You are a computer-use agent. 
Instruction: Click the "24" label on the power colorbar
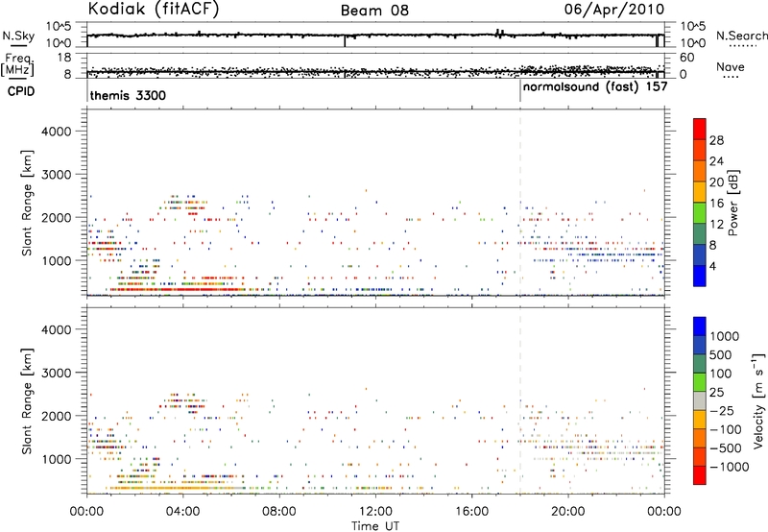click(716, 161)
